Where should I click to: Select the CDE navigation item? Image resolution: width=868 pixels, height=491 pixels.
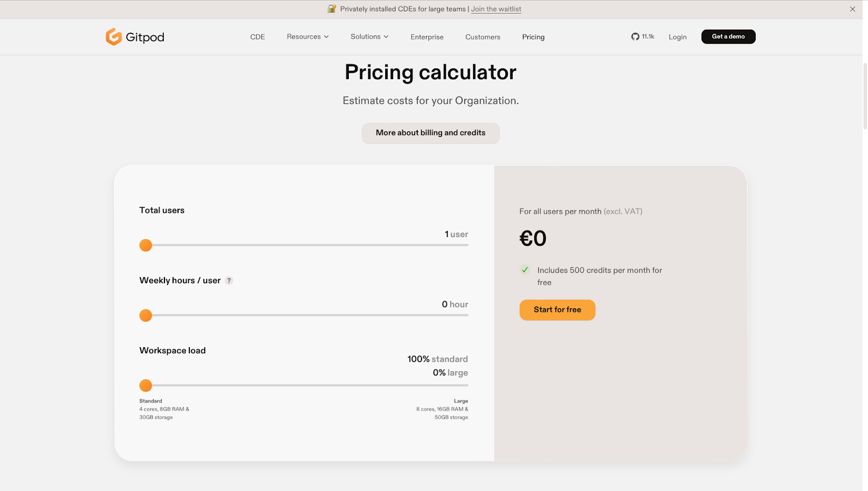pos(257,36)
